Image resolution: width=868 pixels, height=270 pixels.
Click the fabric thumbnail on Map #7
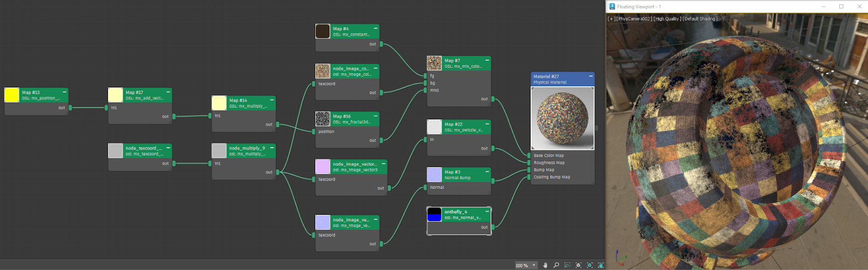pos(435,63)
